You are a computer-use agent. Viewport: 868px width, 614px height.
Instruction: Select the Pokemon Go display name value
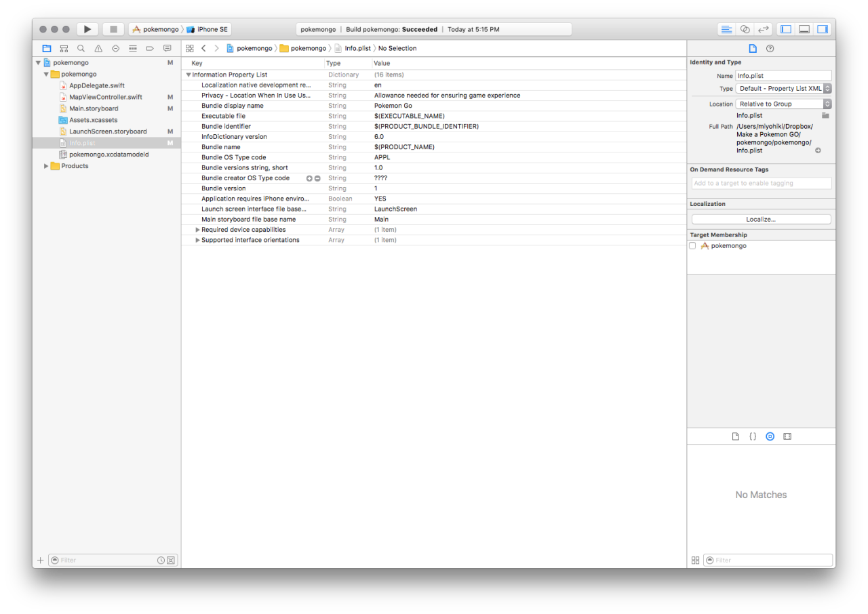pos(393,106)
